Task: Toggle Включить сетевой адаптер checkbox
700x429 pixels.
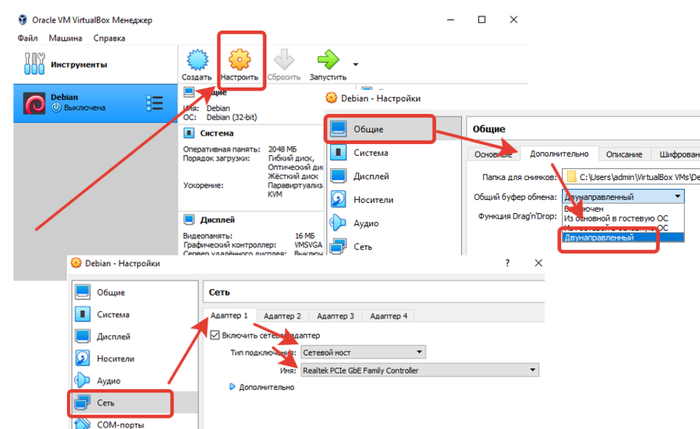Action: (x=215, y=335)
